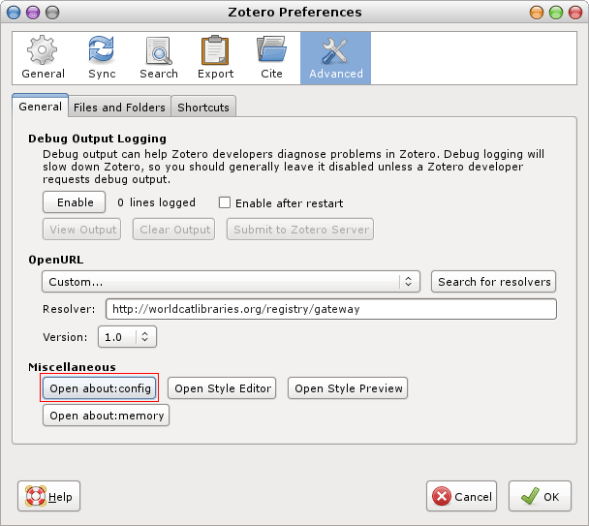The width and height of the screenshot is (589, 526).
Task: Open the Version 1.0 dropdown
Action: click(127, 337)
